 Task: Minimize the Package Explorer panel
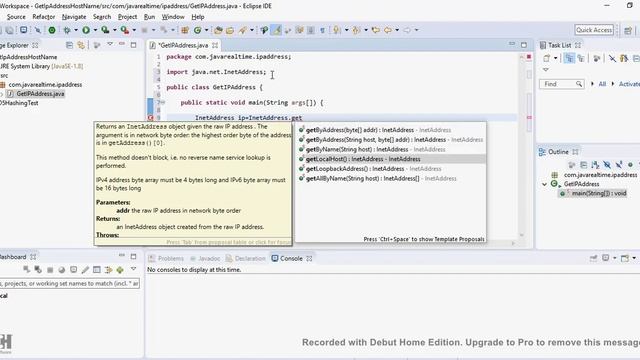tap(122, 44)
